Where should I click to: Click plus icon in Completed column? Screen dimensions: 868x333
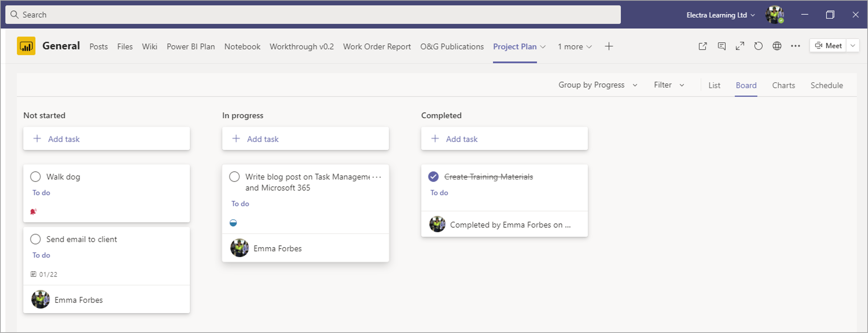tap(435, 139)
